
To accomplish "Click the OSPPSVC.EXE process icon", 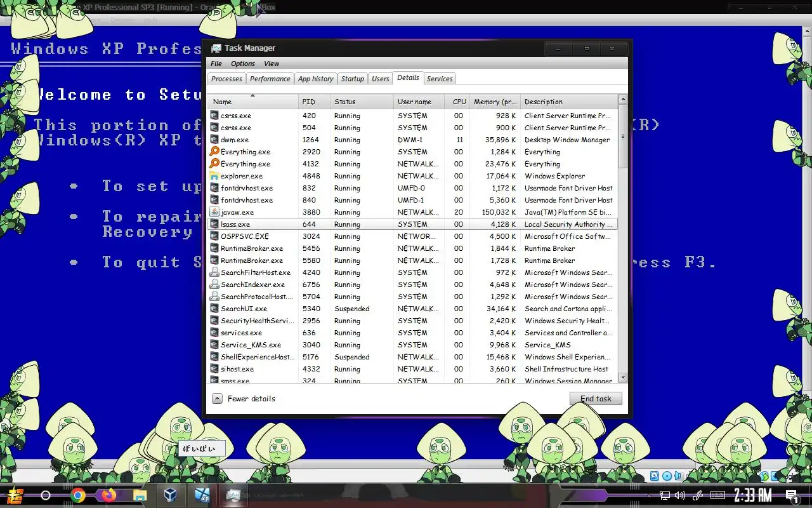I will pos(214,236).
